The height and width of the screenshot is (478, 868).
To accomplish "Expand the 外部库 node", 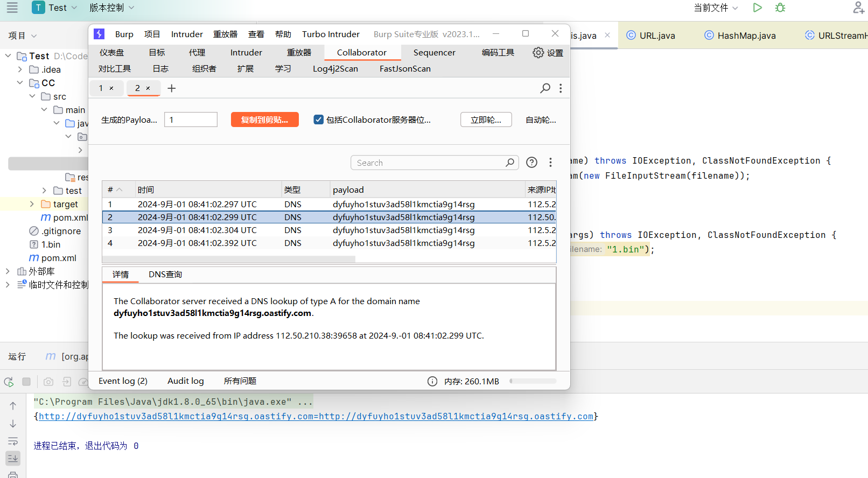I will tap(8, 271).
